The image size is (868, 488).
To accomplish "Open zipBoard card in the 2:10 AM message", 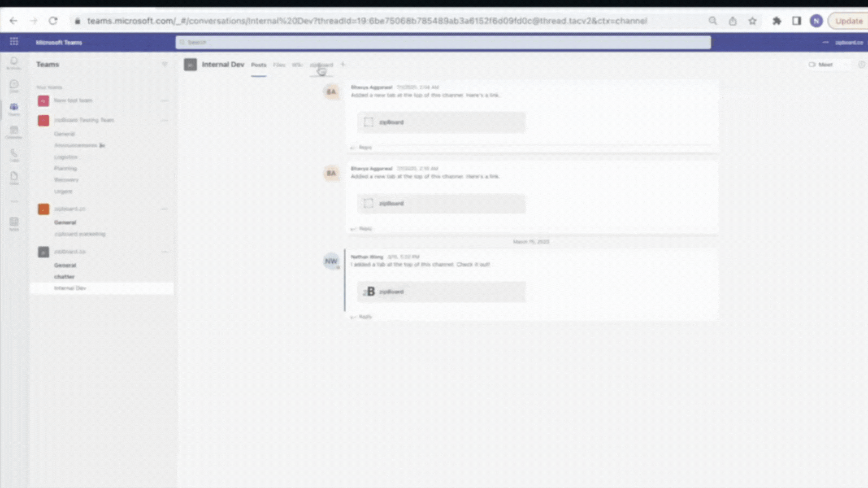I will pyautogui.click(x=441, y=203).
